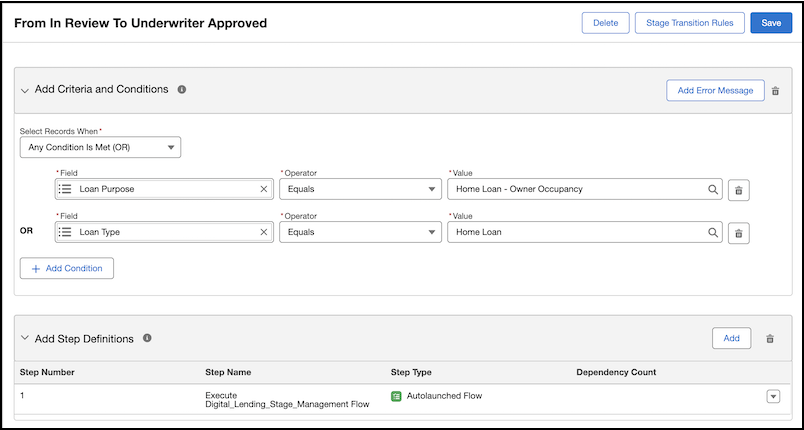Save the stage transition
This screenshot has width=804, height=430.
click(771, 23)
